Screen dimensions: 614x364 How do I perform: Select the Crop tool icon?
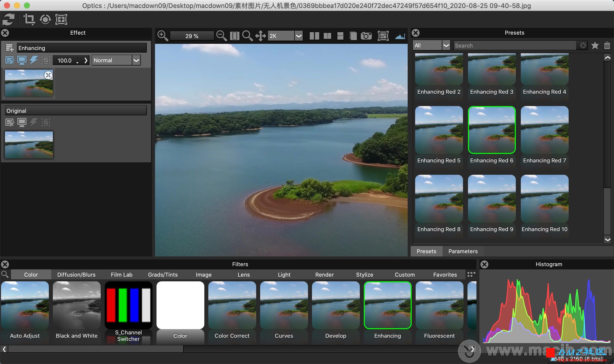[29, 19]
